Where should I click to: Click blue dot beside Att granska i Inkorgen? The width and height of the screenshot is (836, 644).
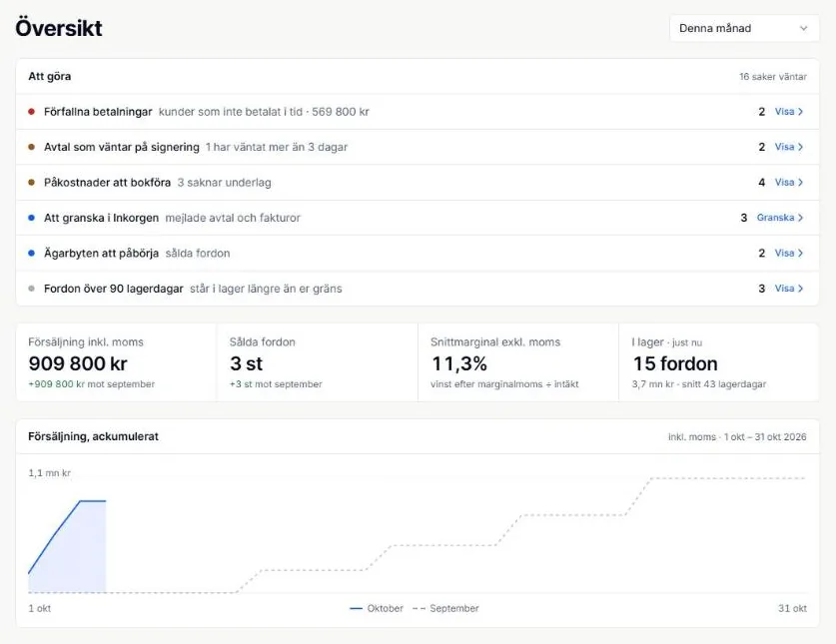pyautogui.click(x=31, y=218)
